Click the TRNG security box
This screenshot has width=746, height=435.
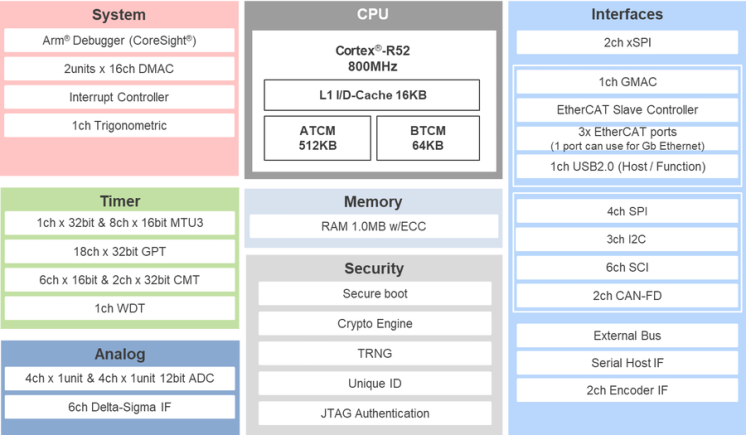point(375,353)
